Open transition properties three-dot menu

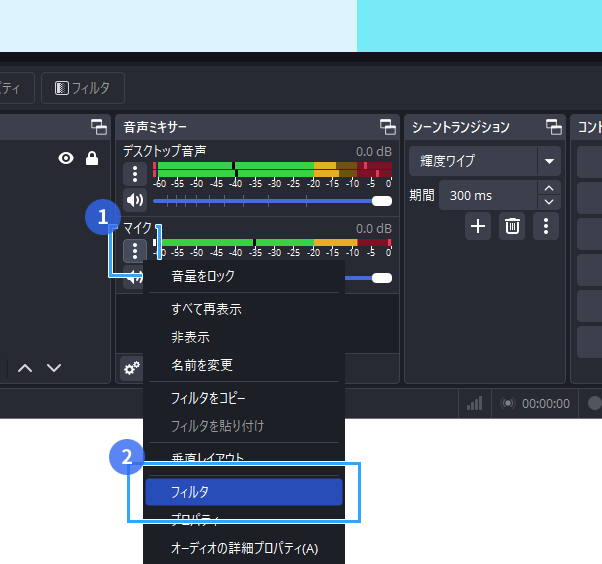point(546,226)
